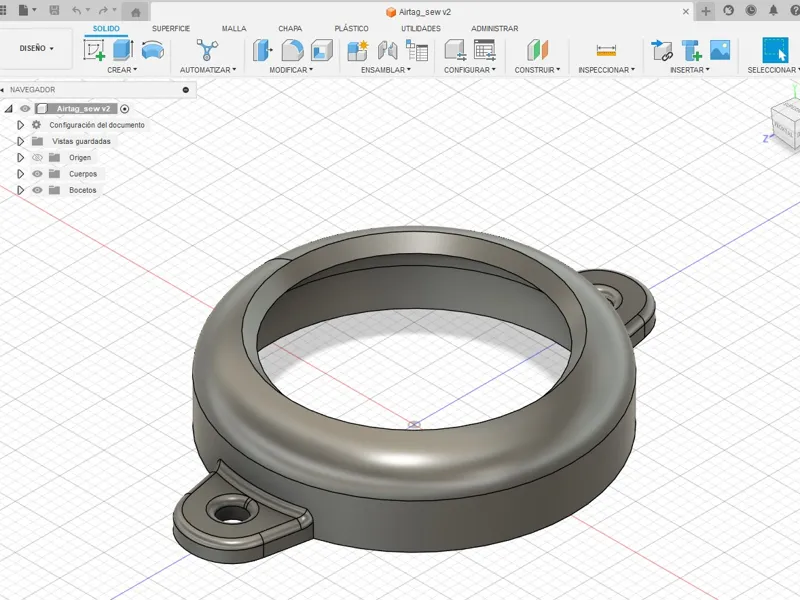This screenshot has width=800, height=600.
Task: Open the DISEÑO workspace dropdown
Action: (x=36, y=48)
